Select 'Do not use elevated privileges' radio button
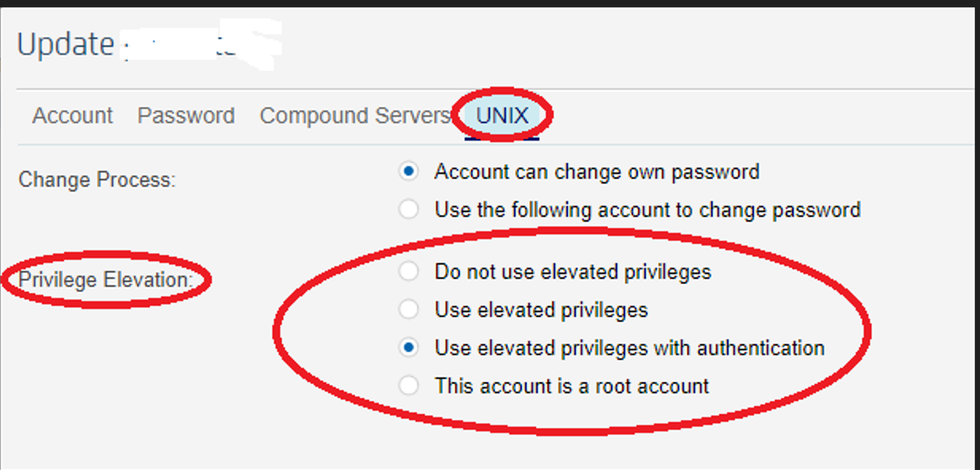 (408, 272)
